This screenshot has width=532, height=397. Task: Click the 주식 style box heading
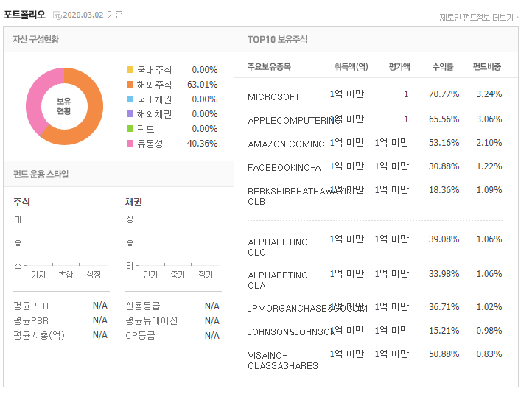(21, 202)
